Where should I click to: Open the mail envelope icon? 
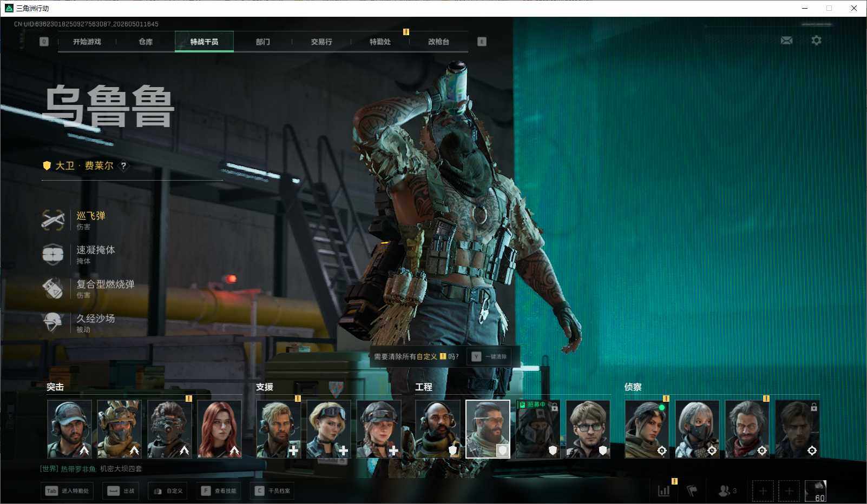click(x=786, y=41)
